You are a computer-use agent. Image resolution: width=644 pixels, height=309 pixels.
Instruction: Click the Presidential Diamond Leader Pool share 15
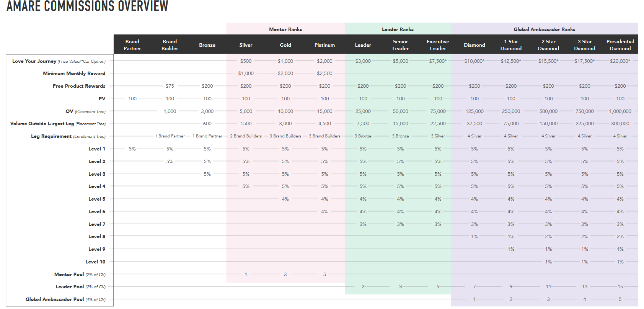(x=620, y=287)
